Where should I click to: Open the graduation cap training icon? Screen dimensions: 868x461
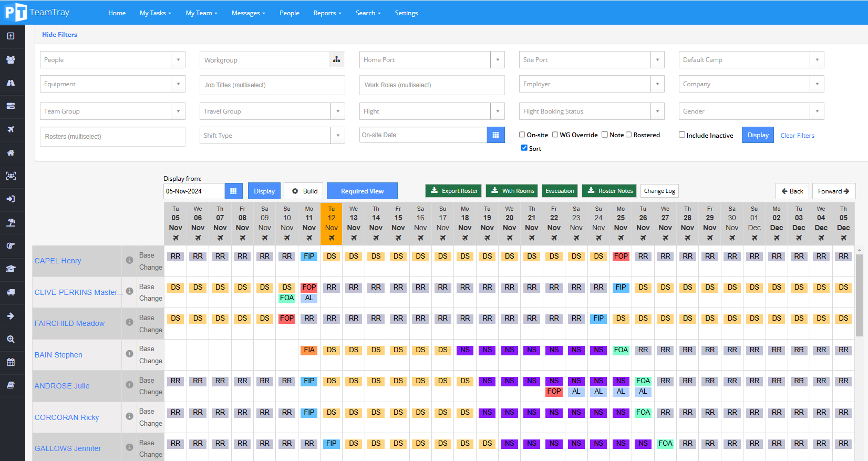11,269
